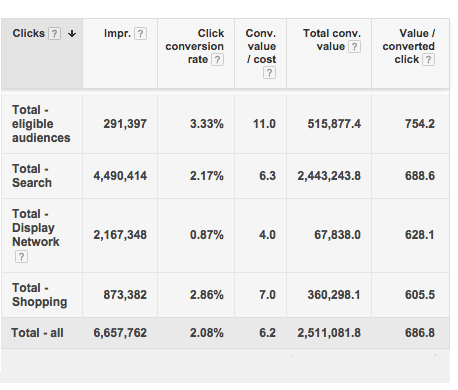Select the 'Total - Search' row label

pos(32,176)
